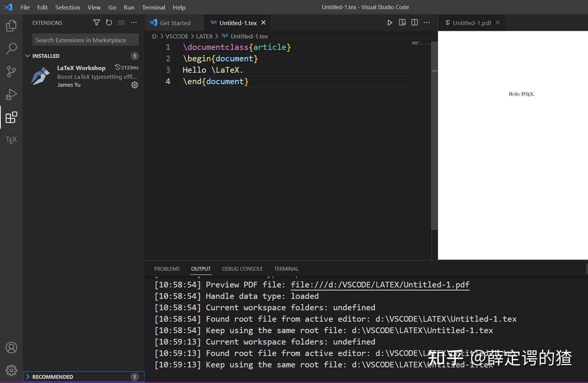Screen dimensions: 588x383
Task: Click the RECOMMENDED count badge
Action: click(134, 377)
